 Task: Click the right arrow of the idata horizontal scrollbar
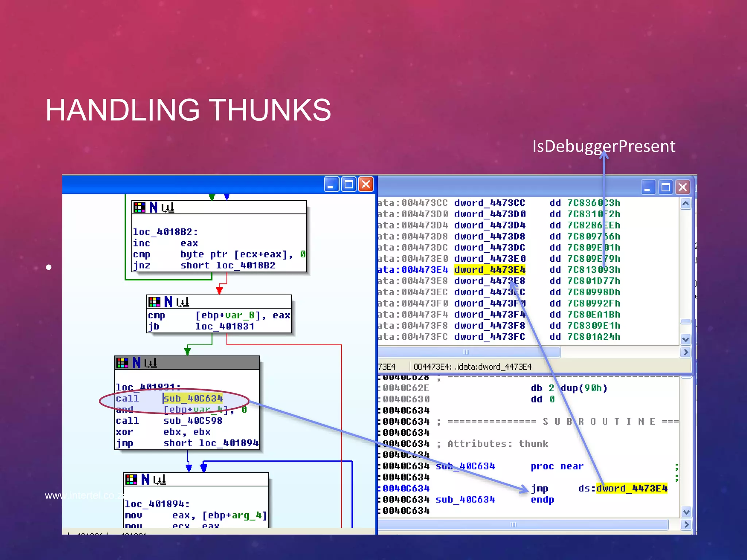(x=686, y=352)
